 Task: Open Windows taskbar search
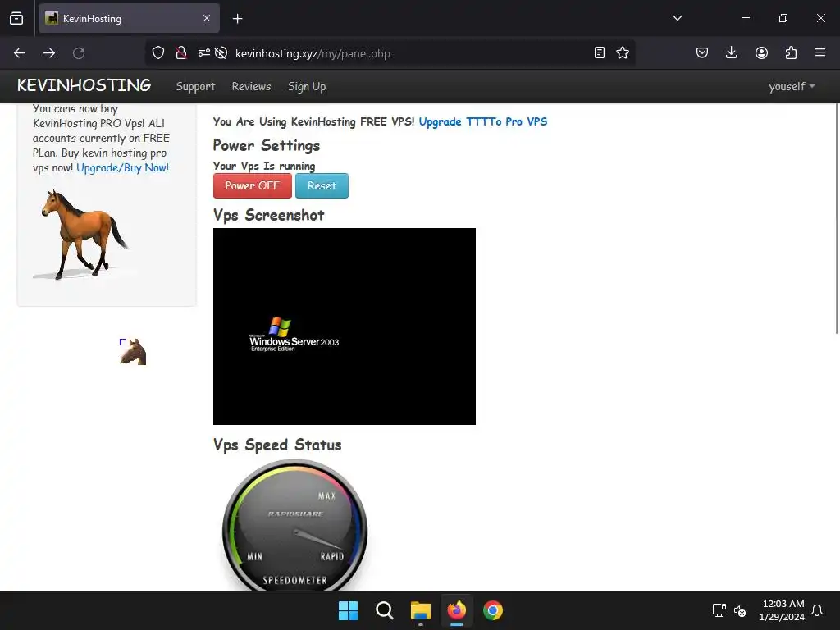pyautogui.click(x=385, y=610)
